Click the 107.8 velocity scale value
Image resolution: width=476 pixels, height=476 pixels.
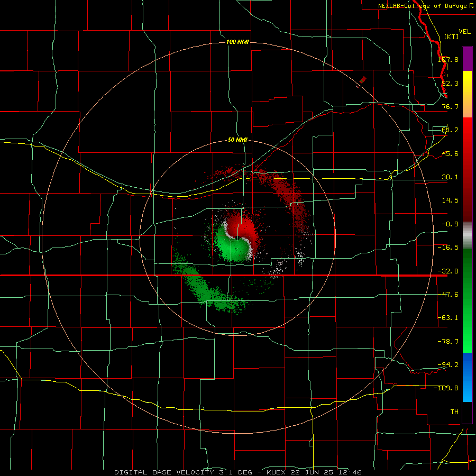tap(448, 59)
